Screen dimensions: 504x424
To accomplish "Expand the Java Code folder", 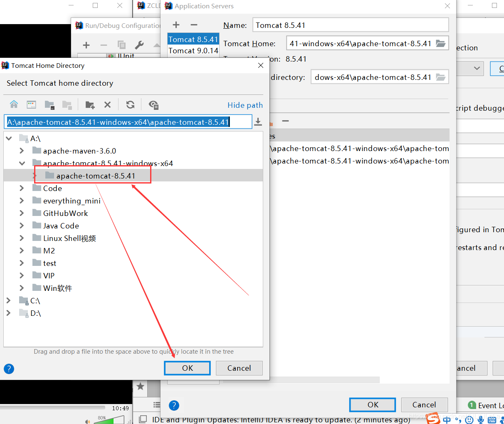I will click(x=22, y=226).
